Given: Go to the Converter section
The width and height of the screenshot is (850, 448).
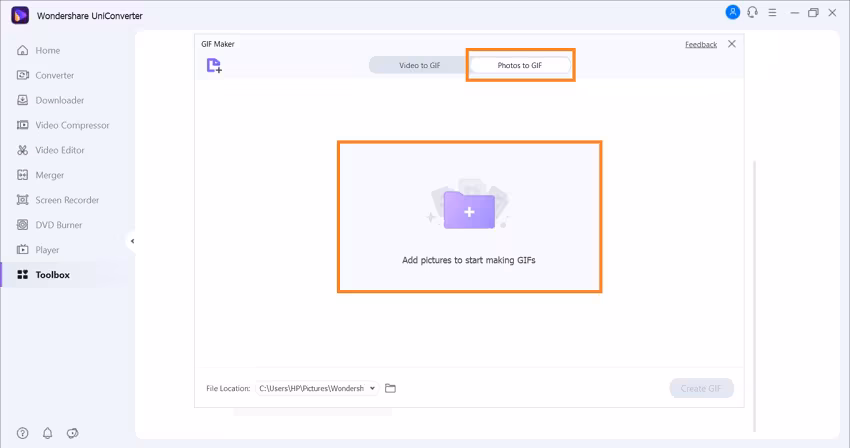Looking at the screenshot, I should pyautogui.click(x=54, y=75).
